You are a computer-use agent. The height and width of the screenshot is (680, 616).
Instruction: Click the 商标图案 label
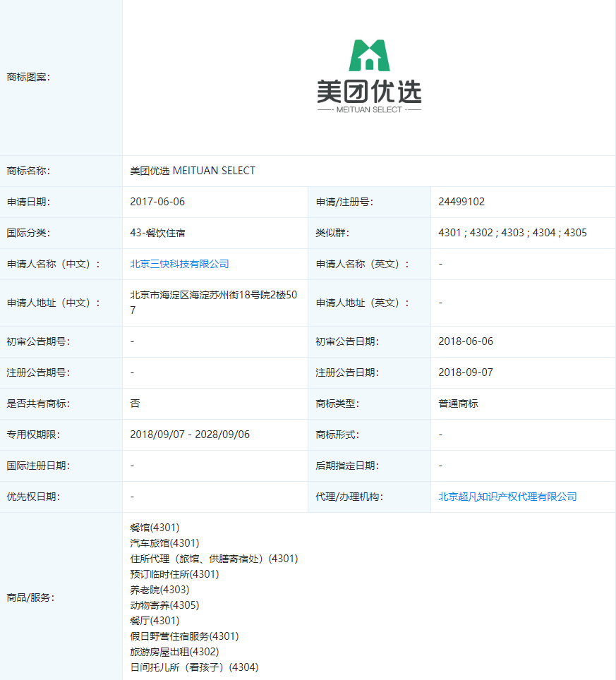(28, 77)
